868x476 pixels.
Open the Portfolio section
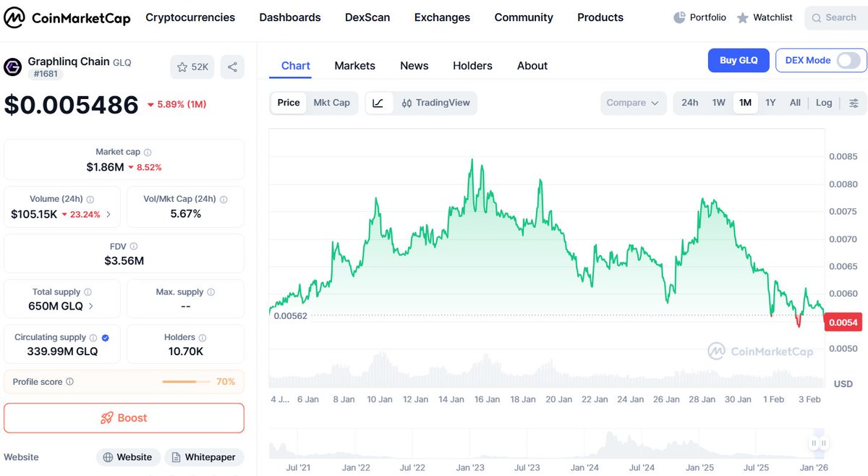[699, 17]
